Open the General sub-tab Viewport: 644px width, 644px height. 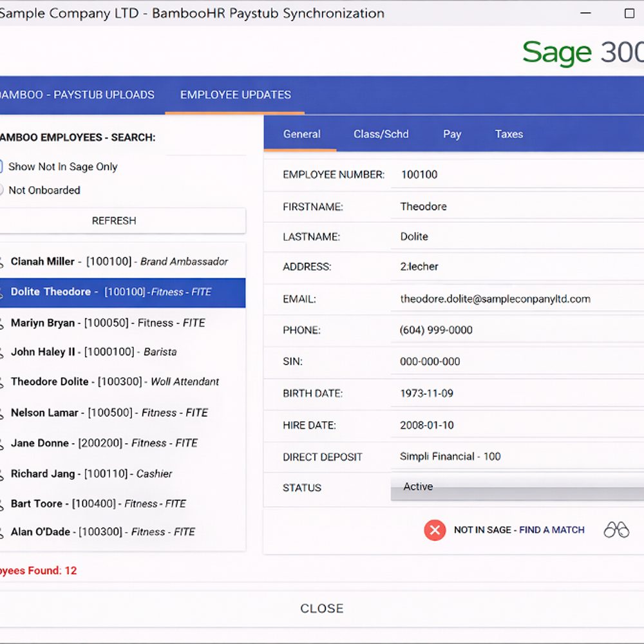301,134
